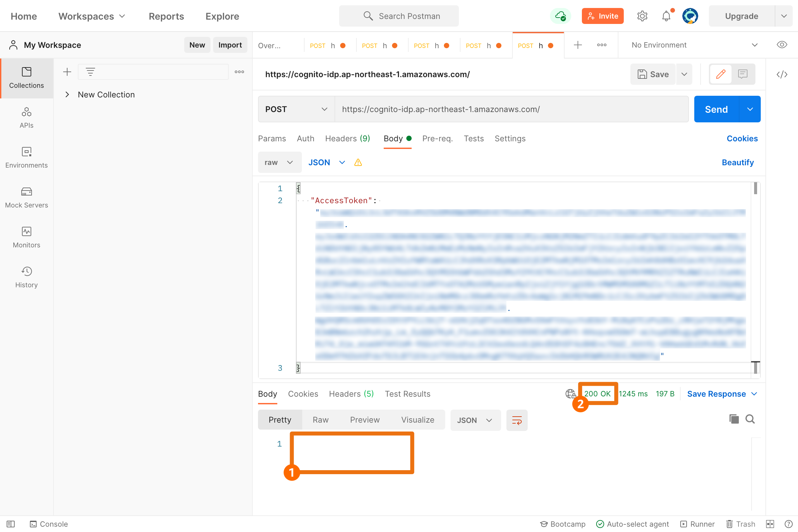Image resolution: width=798 pixels, height=532 pixels.
Task: Open the code snippet panel icon
Action: [x=782, y=74]
